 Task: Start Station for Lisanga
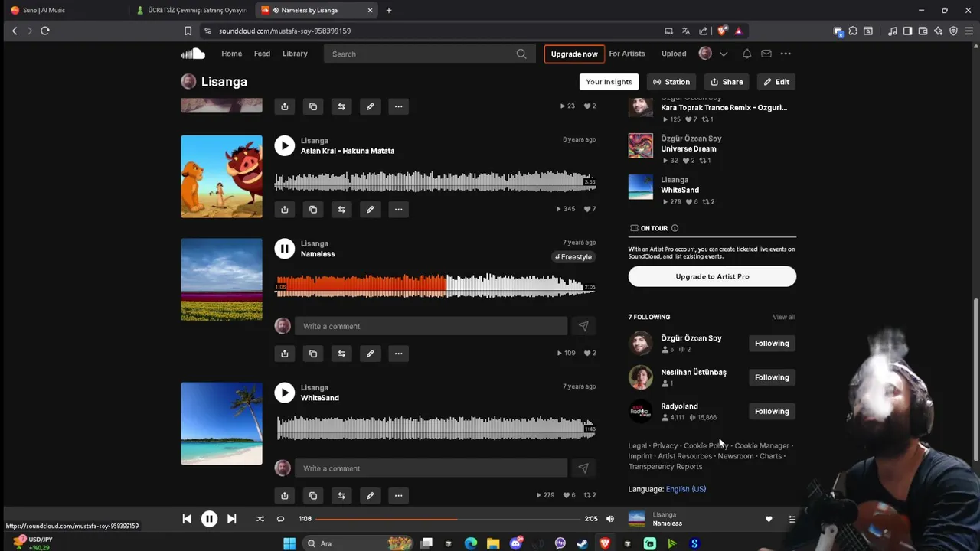pyautogui.click(x=671, y=82)
